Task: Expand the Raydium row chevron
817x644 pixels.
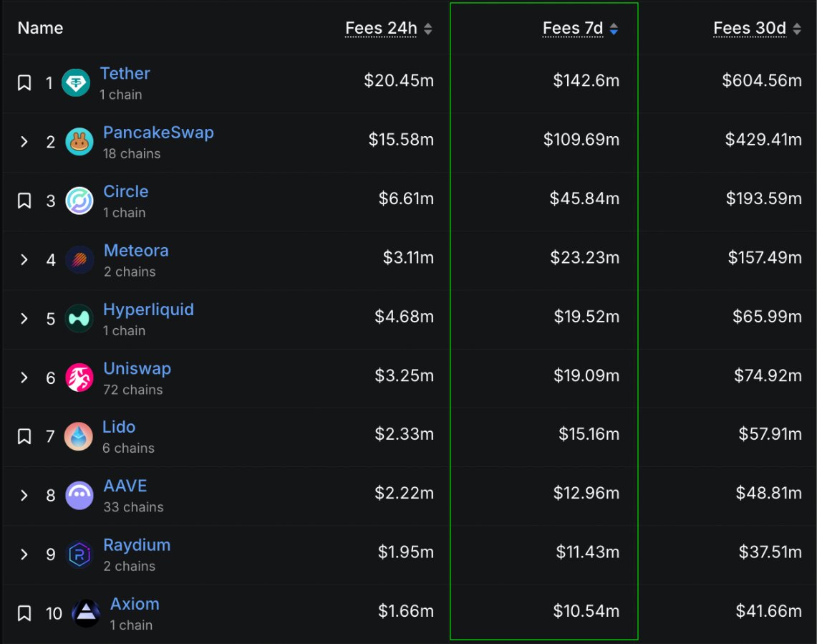Action: tap(24, 554)
